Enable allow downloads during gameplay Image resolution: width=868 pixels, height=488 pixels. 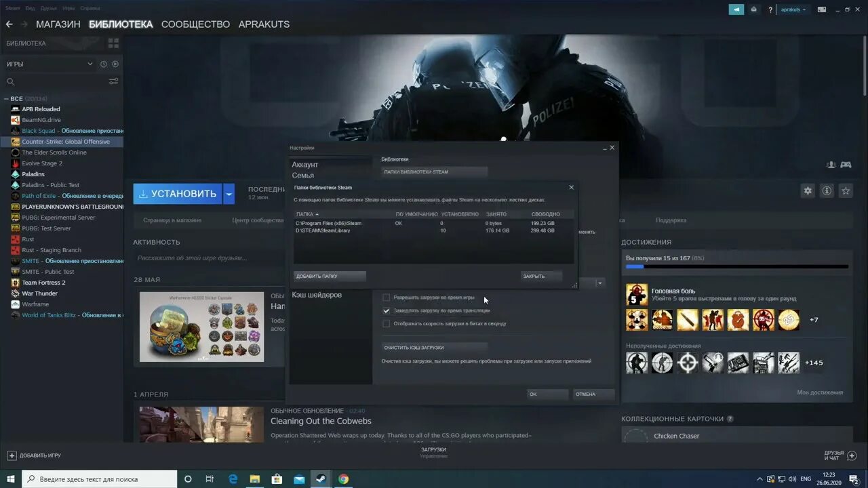tap(387, 298)
